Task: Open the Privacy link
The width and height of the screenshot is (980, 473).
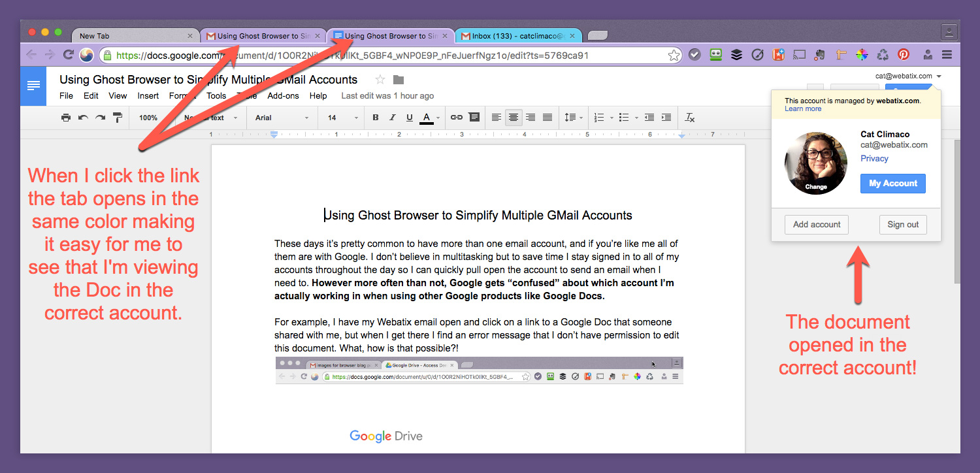Action: point(874,159)
